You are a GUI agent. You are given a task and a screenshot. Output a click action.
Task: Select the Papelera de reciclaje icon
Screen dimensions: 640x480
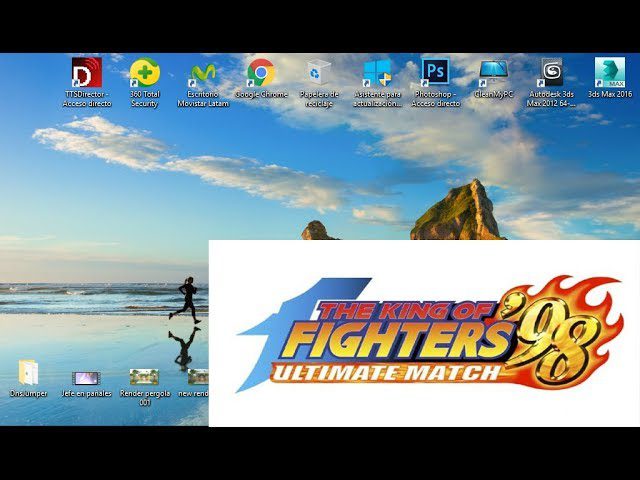pyautogui.click(x=319, y=73)
